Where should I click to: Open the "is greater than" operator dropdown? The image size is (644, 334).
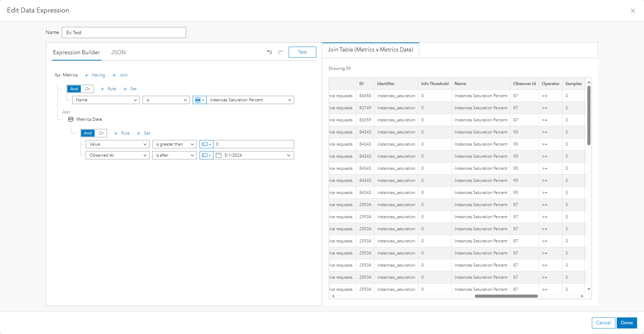click(x=174, y=144)
